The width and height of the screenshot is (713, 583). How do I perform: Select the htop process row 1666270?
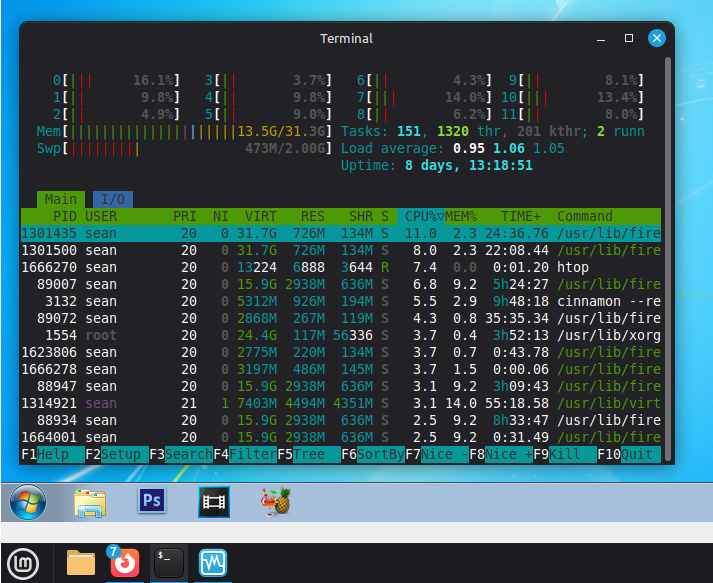[x=341, y=267]
